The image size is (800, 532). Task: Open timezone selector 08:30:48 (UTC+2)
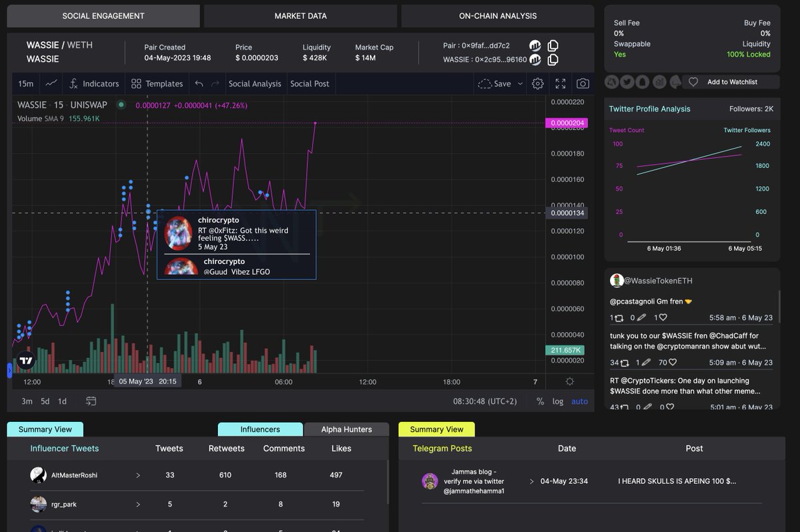tap(485, 401)
